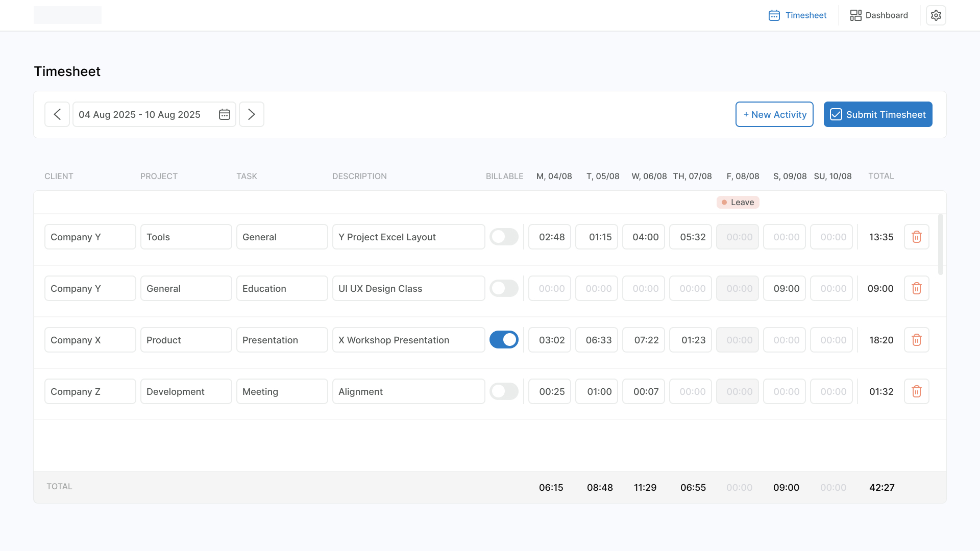Edit Monday hours field showing 02:48
Viewport: 980px width, 551px height.
550,237
